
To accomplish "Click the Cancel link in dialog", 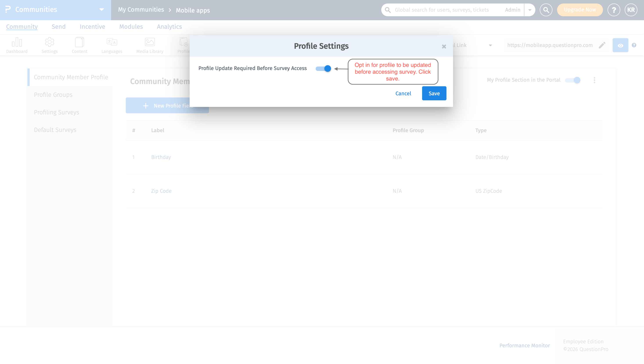I will click(403, 94).
